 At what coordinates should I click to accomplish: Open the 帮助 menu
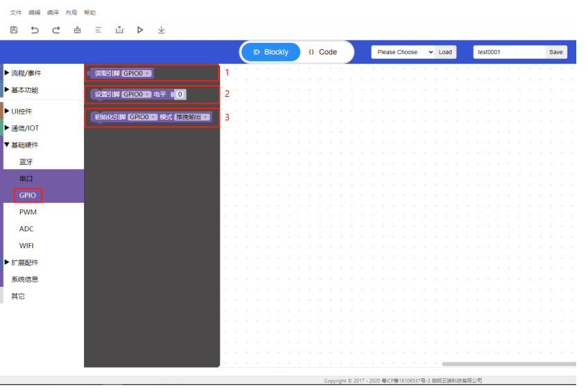click(90, 12)
